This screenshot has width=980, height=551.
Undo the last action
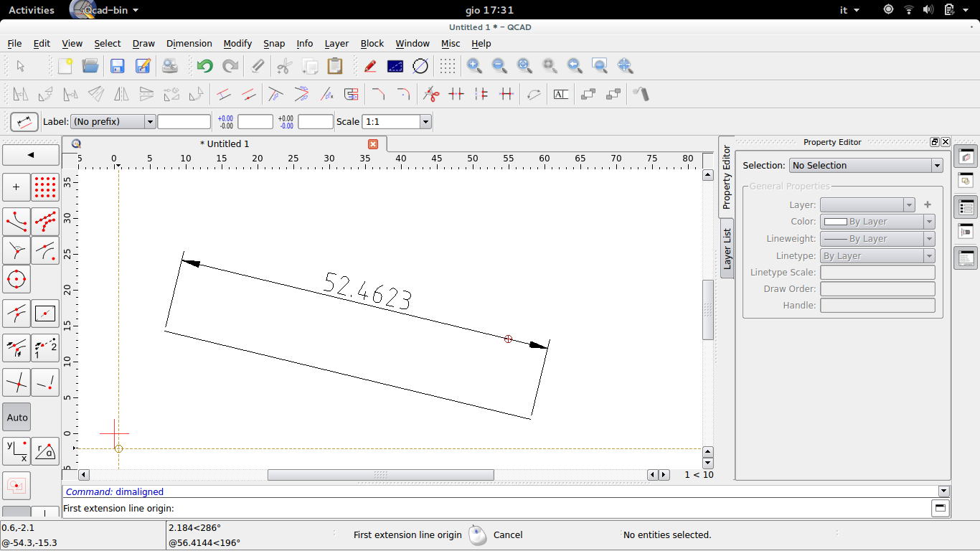coord(205,66)
